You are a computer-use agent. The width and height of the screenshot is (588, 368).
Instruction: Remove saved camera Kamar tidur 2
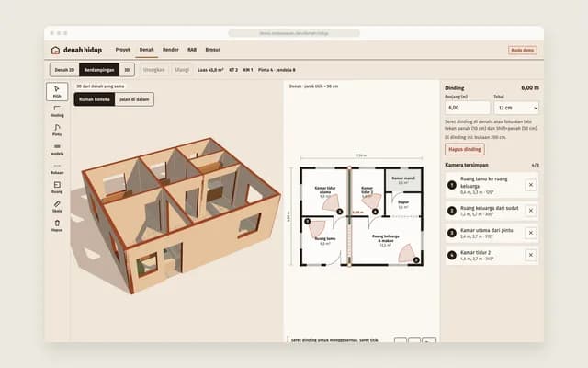pos(531,255)
